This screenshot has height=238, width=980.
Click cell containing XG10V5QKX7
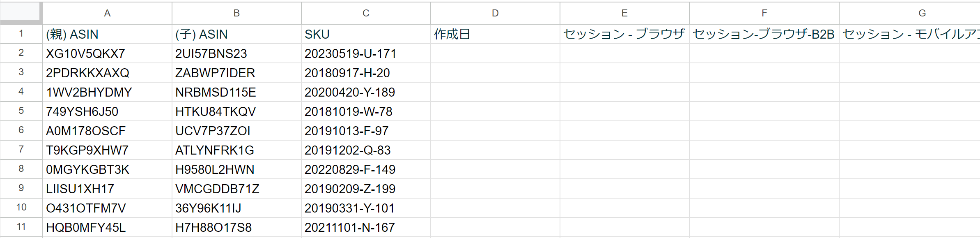pos(107,53)
